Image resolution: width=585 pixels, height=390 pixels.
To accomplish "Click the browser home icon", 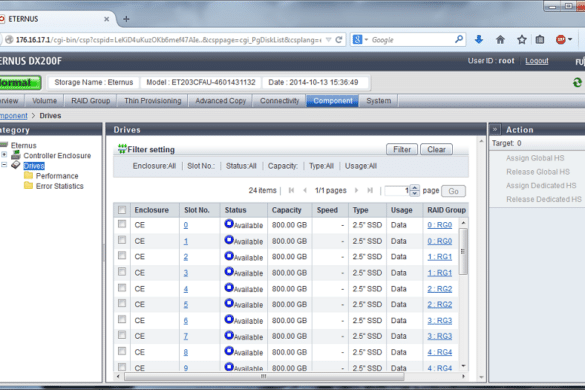I will tap(500, 40).
